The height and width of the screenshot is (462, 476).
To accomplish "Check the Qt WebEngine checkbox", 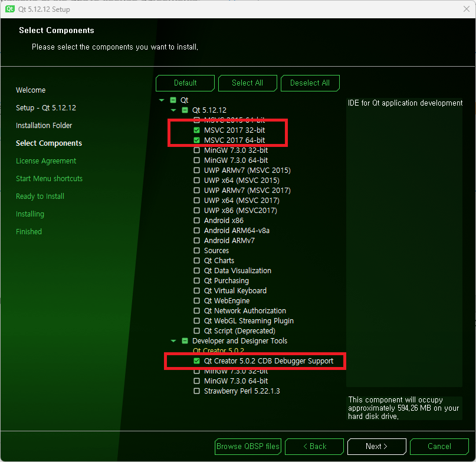I will (x=197, y=300).
